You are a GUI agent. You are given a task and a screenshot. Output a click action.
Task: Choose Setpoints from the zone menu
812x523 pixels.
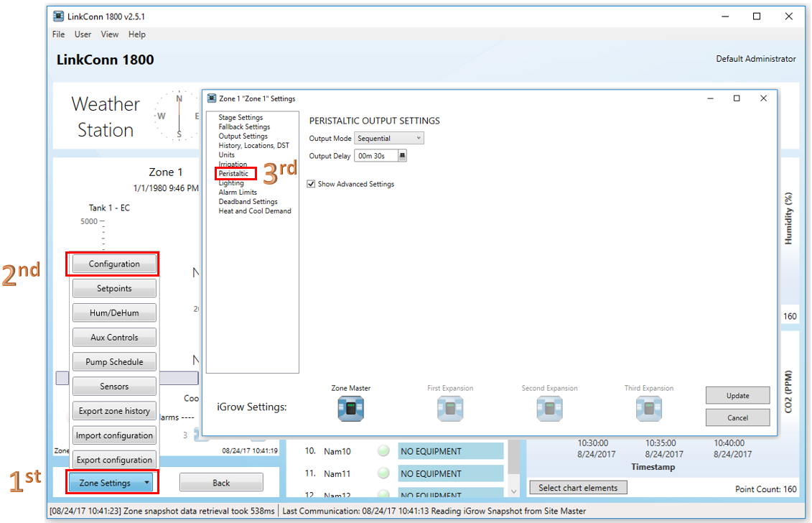tap(114, 288)
